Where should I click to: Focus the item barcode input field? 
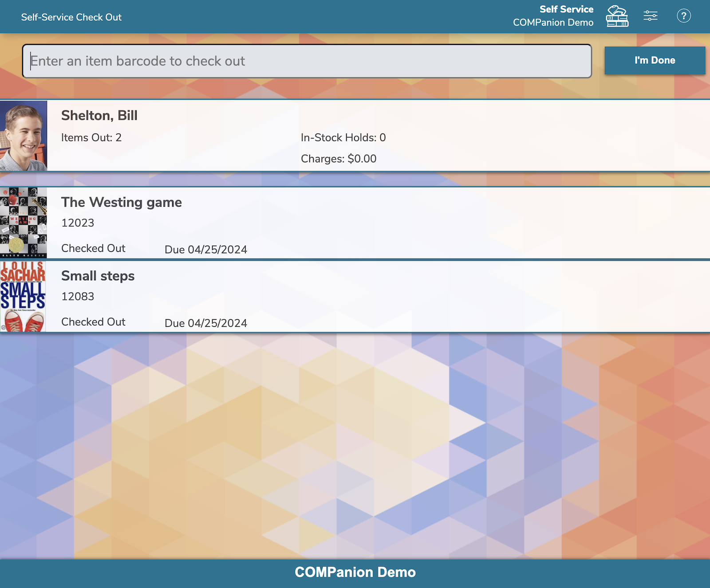point(307,61)
